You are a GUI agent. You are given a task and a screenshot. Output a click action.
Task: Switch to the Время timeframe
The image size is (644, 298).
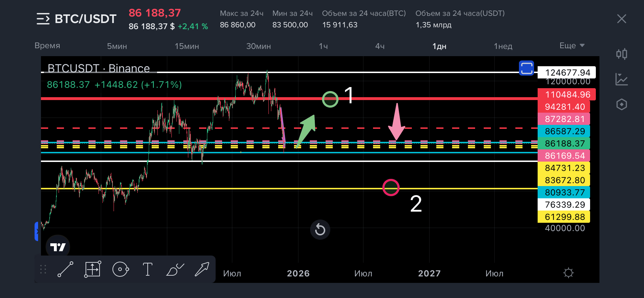click(47, 46)
